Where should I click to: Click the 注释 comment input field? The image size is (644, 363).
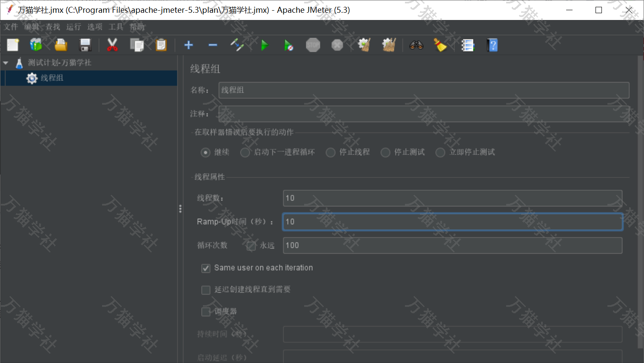pyautogui.click(x=424, y=114)
